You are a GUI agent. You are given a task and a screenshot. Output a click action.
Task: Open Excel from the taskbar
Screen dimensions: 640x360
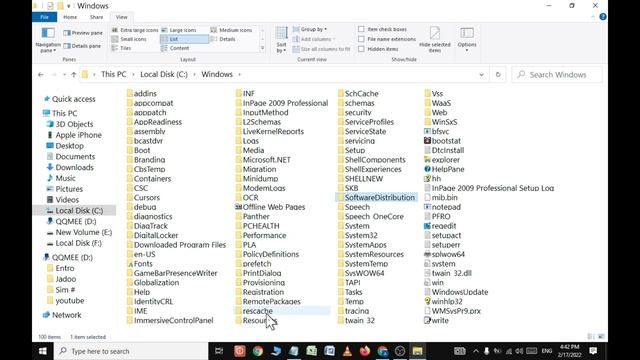[x=312, y=351]
